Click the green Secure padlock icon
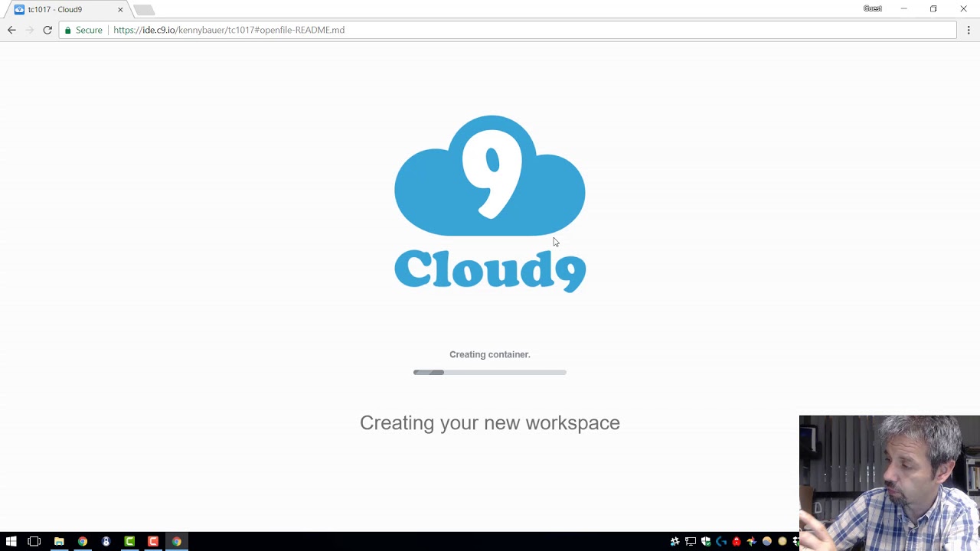The width and height of the screenshot is (980, 551). [68, 30]
